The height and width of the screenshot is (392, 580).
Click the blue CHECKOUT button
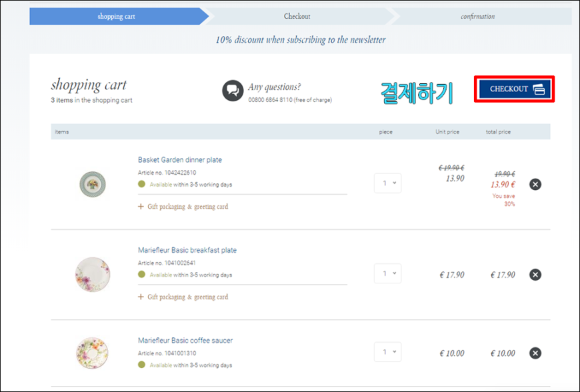515,89
